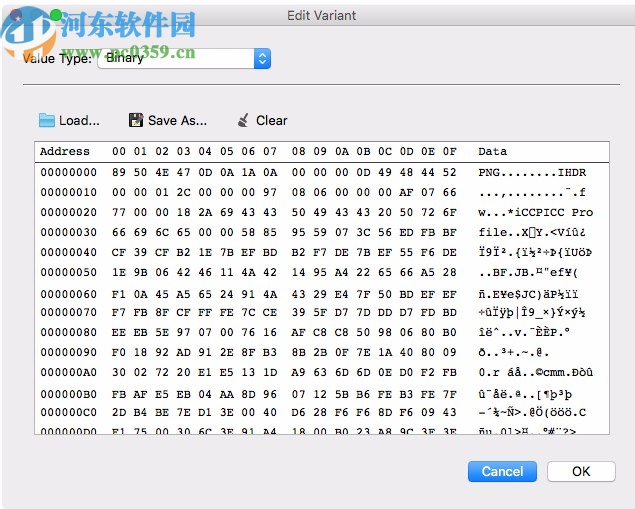This screenshot has height=509, width=635.
Task: Click the Clear broom icon
Action: click(243, 120)
